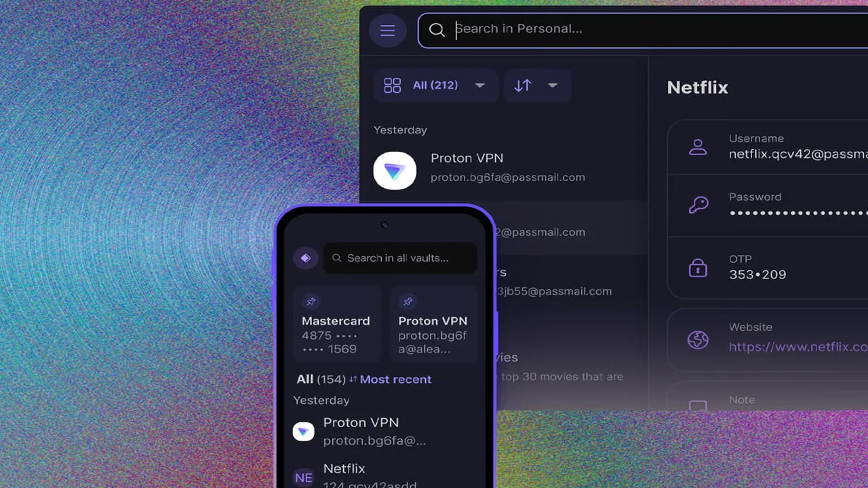Screen dimensions: 868x488
Task: Click the Note label in the details panel
Action: click(x=742, y=400)
